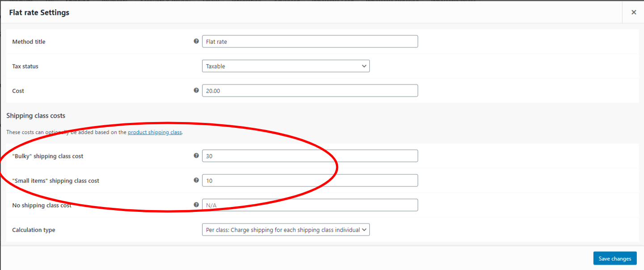Show help tip for Small items class cost

(196, 180)
